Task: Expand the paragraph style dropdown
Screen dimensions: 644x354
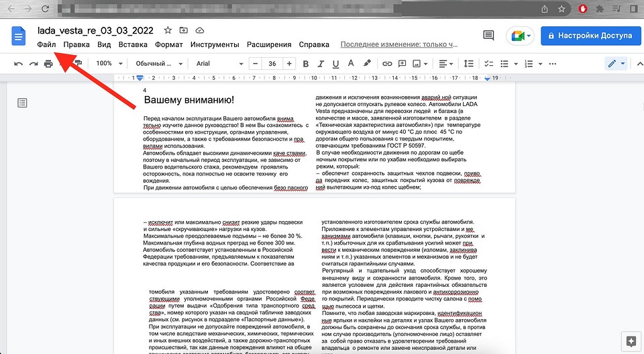Action: (x=159, y=64)
